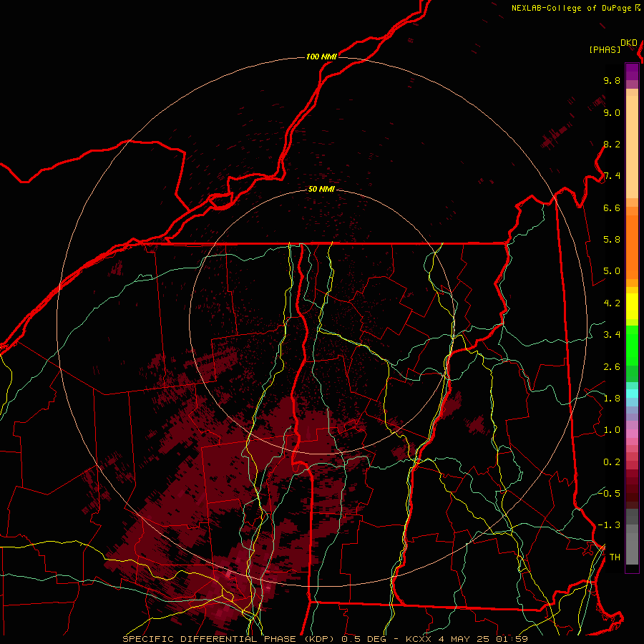This screenshot has height=644, width=644.
Task: Pick the peach band beside the 8.2 label
Action: click(632, 147)
